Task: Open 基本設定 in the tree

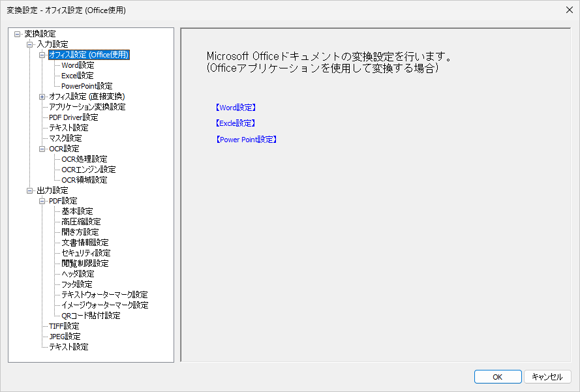Action: tap(77, 211)
